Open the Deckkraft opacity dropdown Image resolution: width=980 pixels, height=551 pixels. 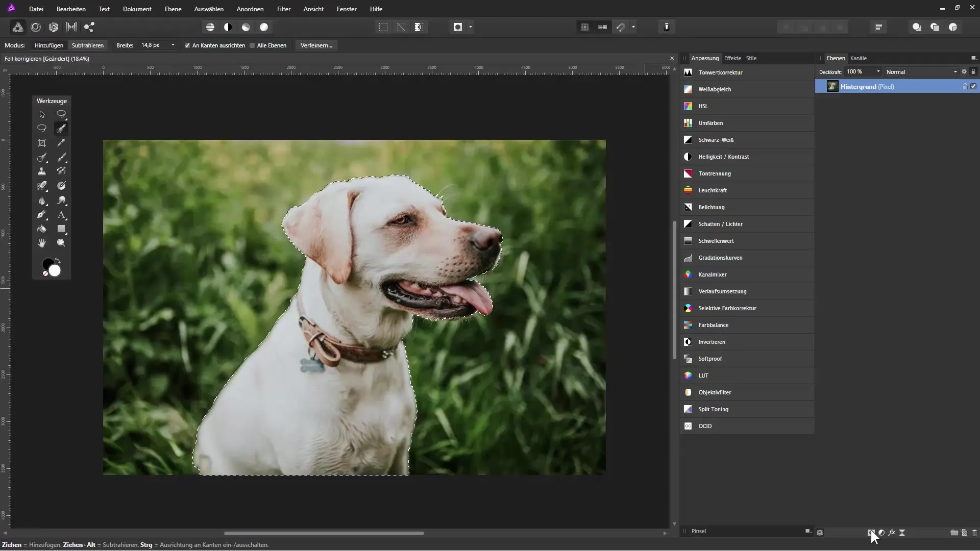(x=878, y=72)
